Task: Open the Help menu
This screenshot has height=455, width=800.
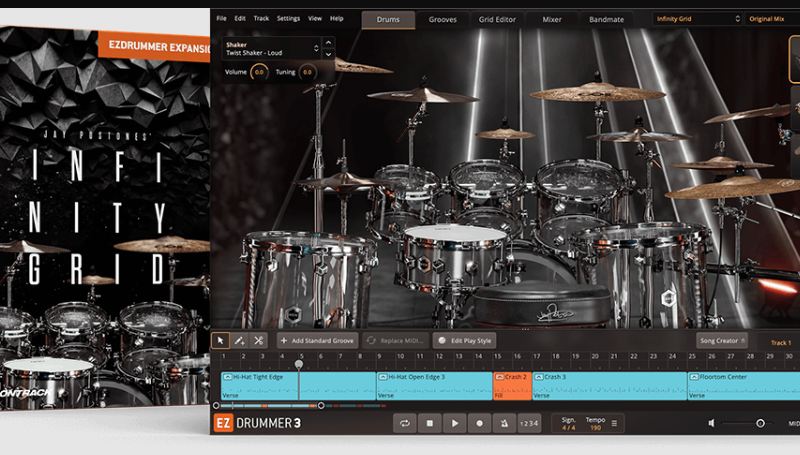Action: [x=337, y=18]
